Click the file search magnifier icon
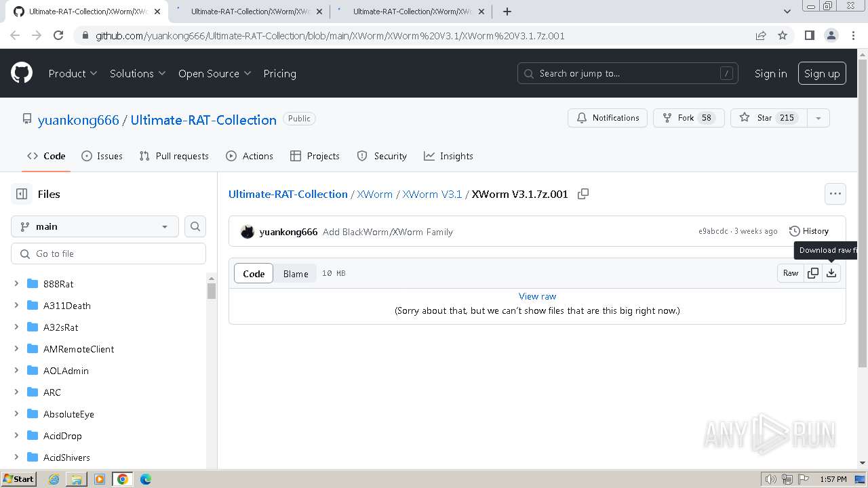This screenshot has width=868, height=488. 195,226
